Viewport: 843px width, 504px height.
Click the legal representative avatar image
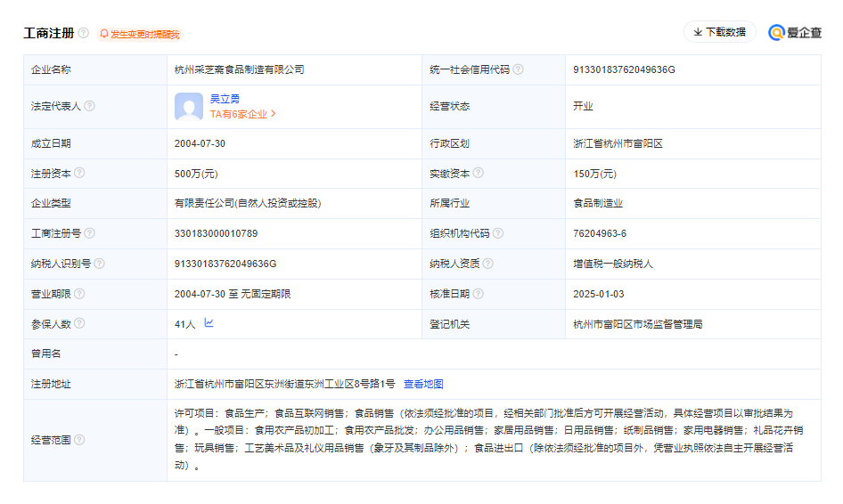pos(189,106)
